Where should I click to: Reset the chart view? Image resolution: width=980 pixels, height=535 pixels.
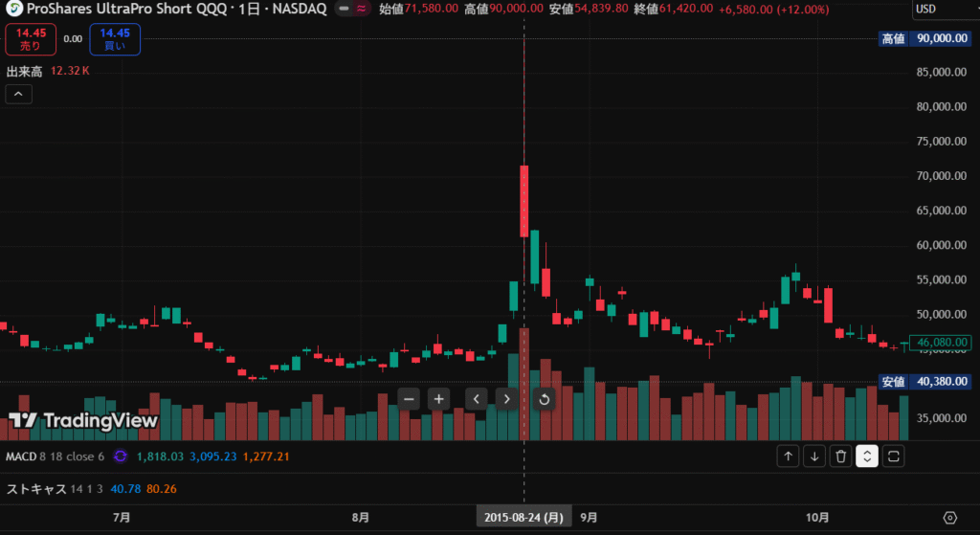(544, 399)
